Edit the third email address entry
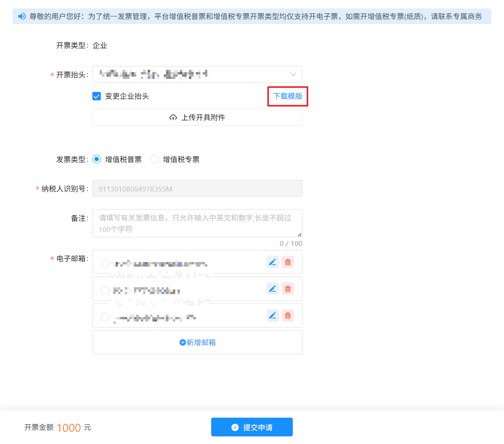Viewport: 504px width, 444px height. (x=273, y=315)
